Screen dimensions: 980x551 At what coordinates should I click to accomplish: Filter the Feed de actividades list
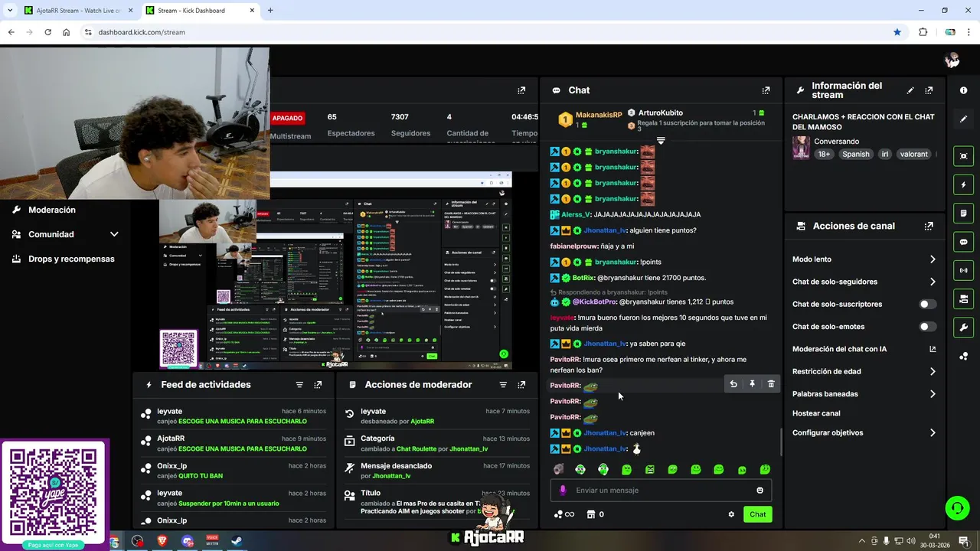point(299,385)
